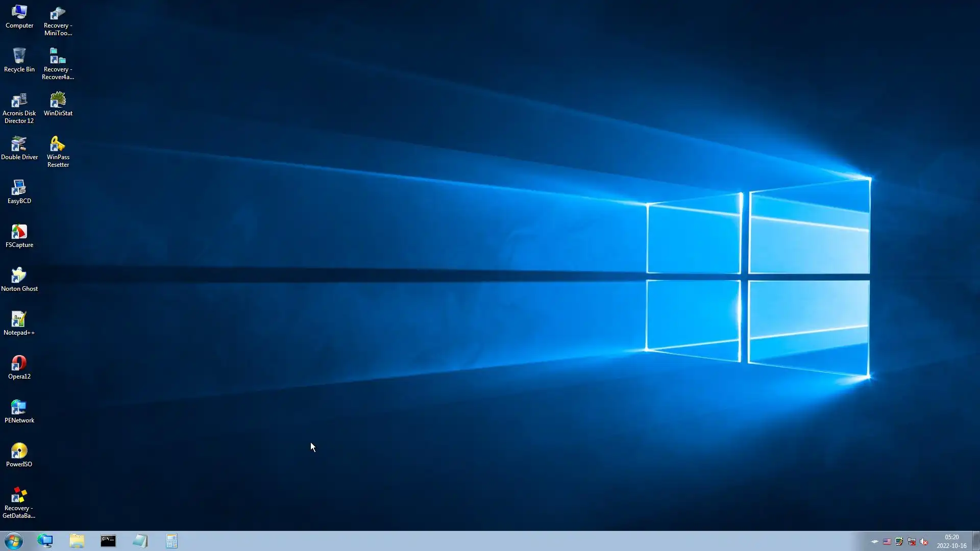
Task: Click the WinPass Resetter shortcut
Action: pos(58,151)
